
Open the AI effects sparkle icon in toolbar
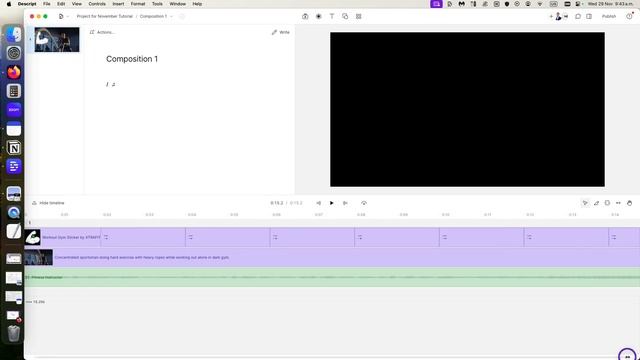coord(318,16)
